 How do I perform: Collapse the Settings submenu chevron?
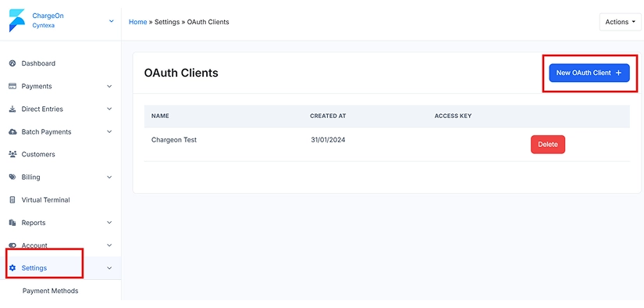[109, 268]
